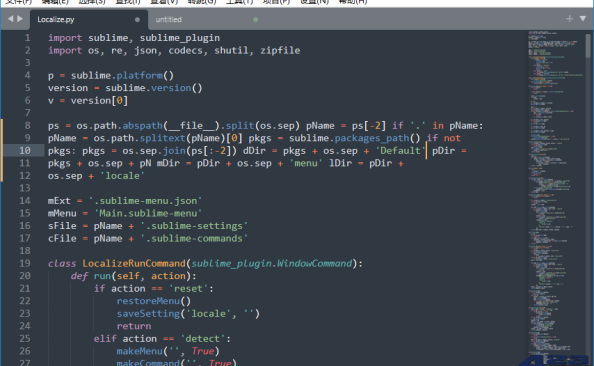Screen dimensions: 594x366
Task: Click the 'class' keyword on line 19
Action: pos(62,263)
